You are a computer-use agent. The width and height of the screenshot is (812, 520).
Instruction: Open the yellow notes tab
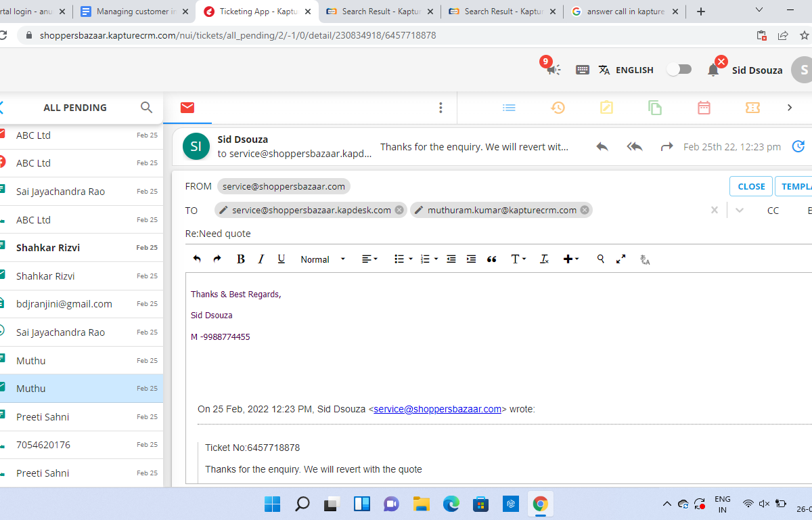606,108
